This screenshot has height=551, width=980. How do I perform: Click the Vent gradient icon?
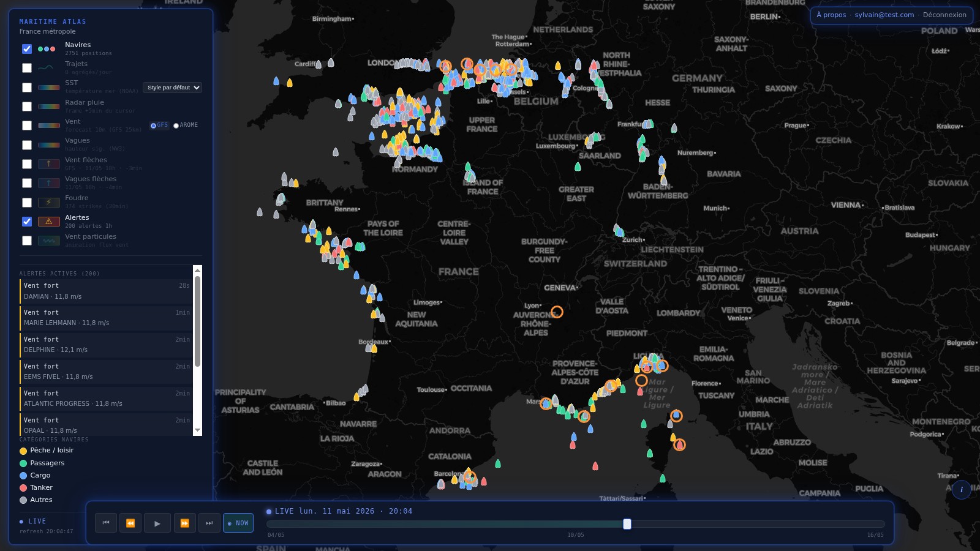(49, 126)
